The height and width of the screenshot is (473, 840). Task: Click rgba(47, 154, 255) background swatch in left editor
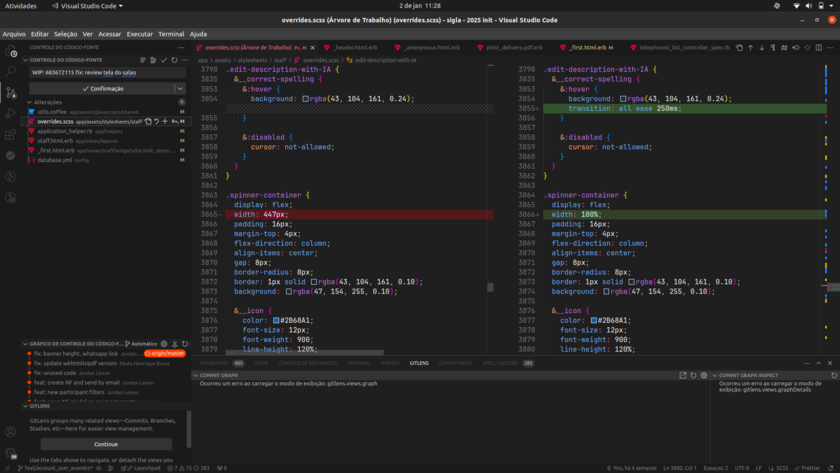(x=289, y=292)
